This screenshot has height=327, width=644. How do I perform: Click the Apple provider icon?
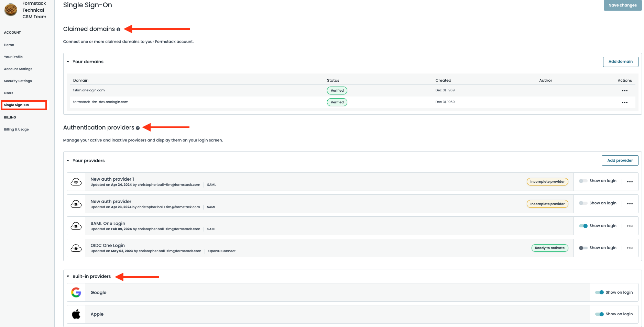pyautogui.click(x=76, y=314)
